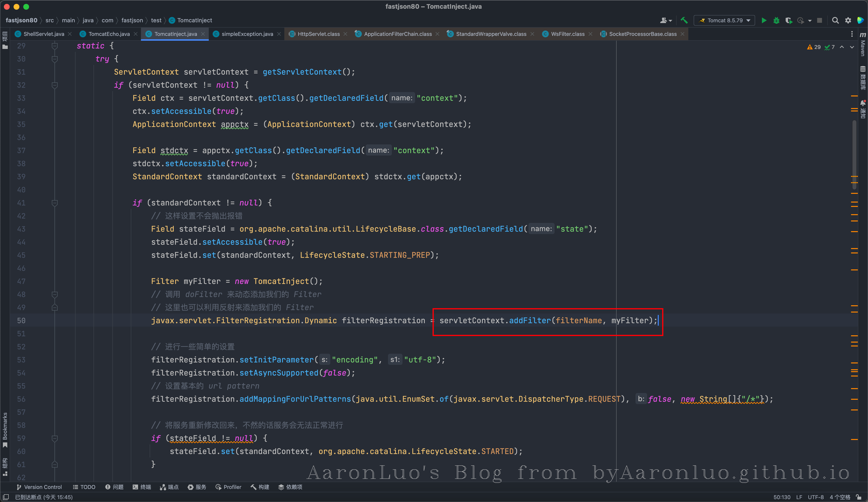Collapse the if block at line 32
868x502 pixels.
click(x=54, y=85)
